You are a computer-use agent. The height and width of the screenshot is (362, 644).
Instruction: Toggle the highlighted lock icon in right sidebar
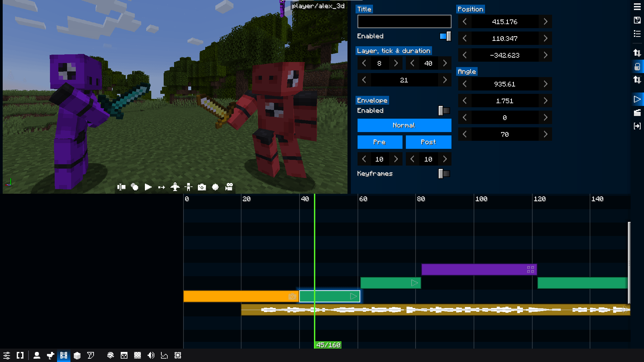point(637,67)
